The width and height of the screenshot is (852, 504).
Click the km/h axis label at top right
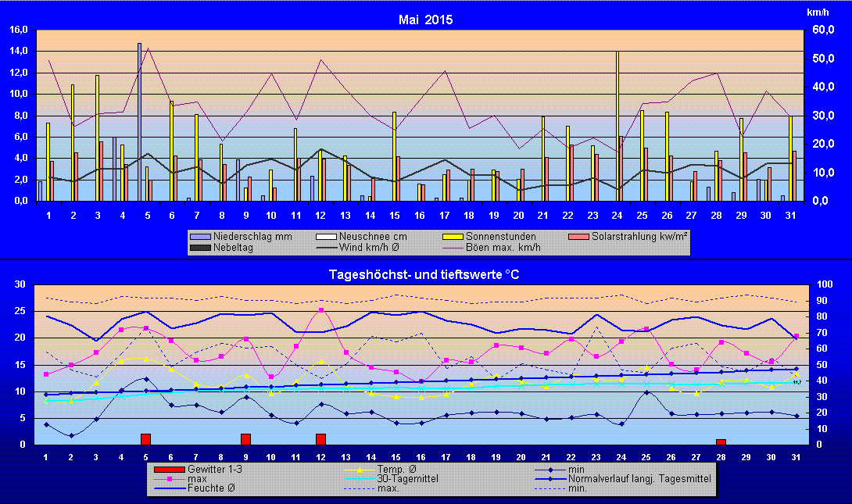[817, 12]
